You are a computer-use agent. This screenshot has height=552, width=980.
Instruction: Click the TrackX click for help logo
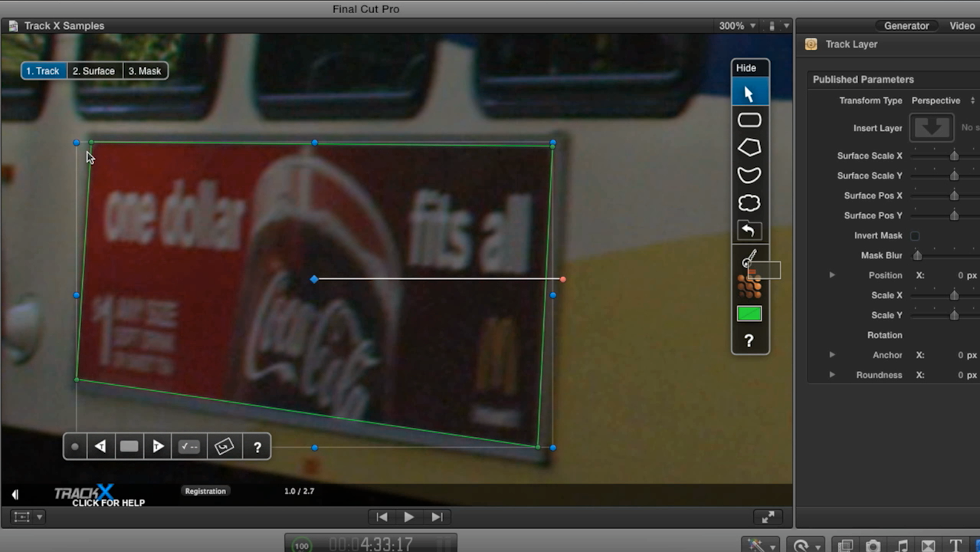(99, 495)
